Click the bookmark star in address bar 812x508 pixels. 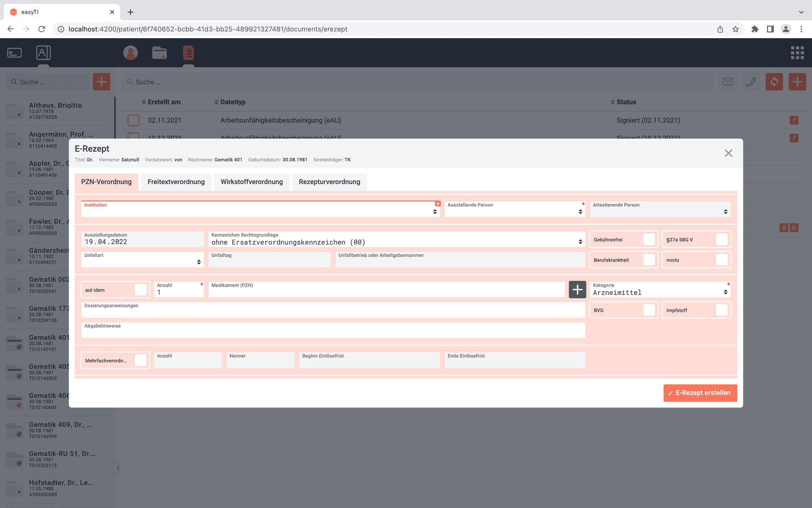(x=735, y=29)
